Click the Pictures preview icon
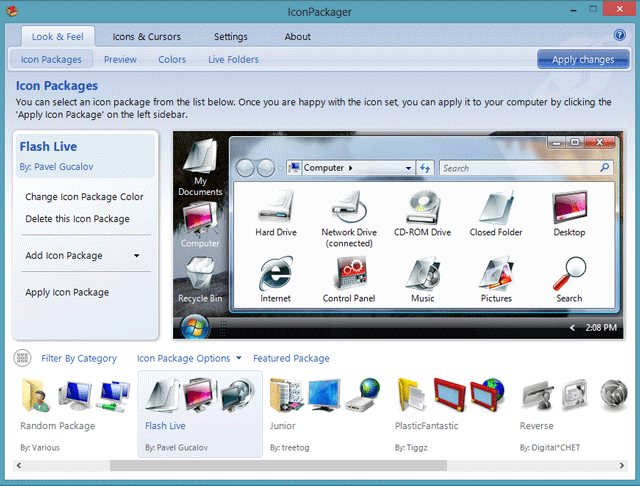The image size is (640, 486). [x=496, y=273]
